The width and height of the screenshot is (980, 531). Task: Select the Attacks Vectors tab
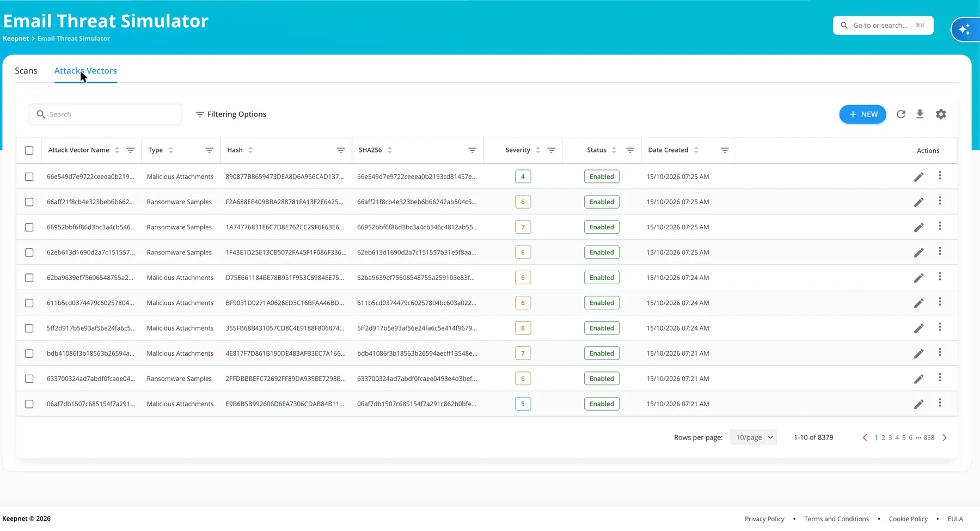[x=85, y=71]
